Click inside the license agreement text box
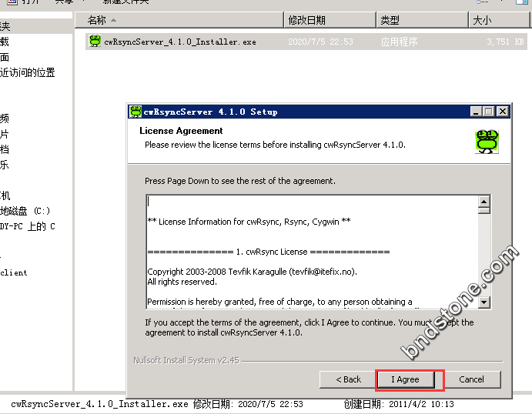 [x=312, y=252]
